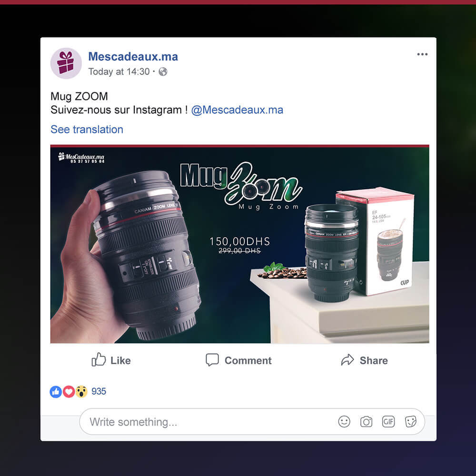The image size is (476, 476).
Task: Click the thumbs-up Like reaction icon
Action: click(x=56, y=391)
